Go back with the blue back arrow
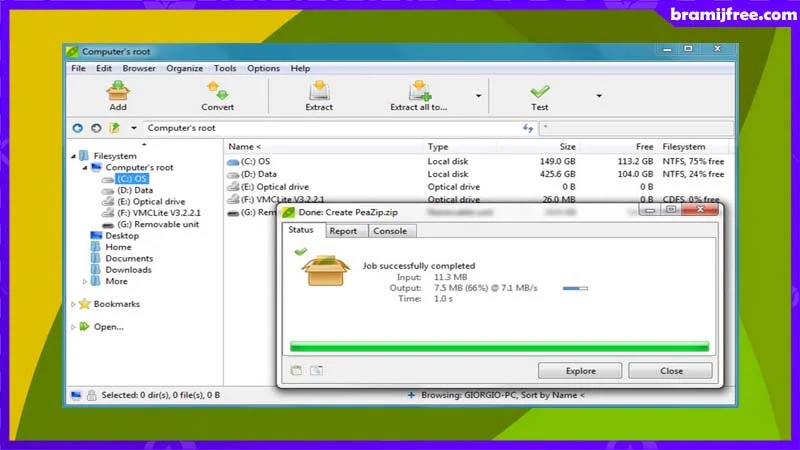 click(78, 128)
